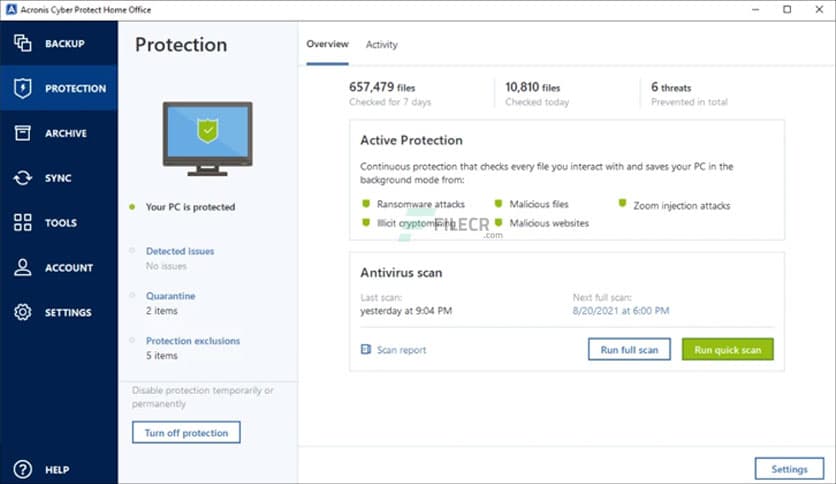Open the Detected issues link
The height and width of the screenshot is (484, 836).
pos(180,251)
